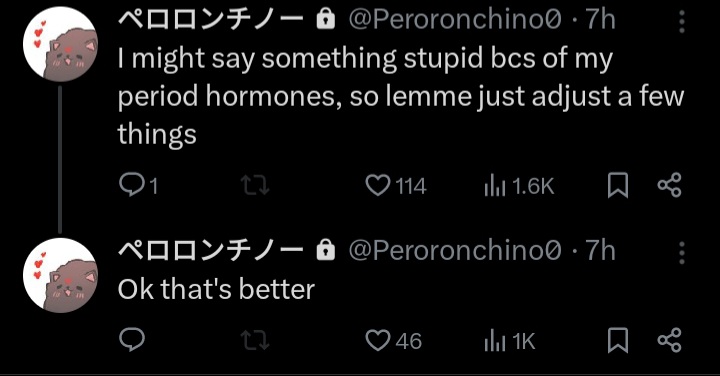720x376 pixels.
Task: Click the retweet icon on first tweet
Action: [255, 185]
